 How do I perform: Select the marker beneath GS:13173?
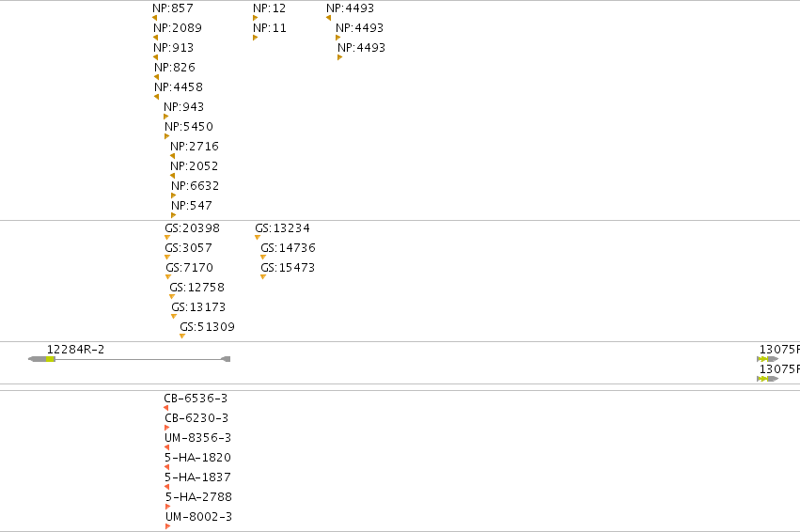(174, 316)
